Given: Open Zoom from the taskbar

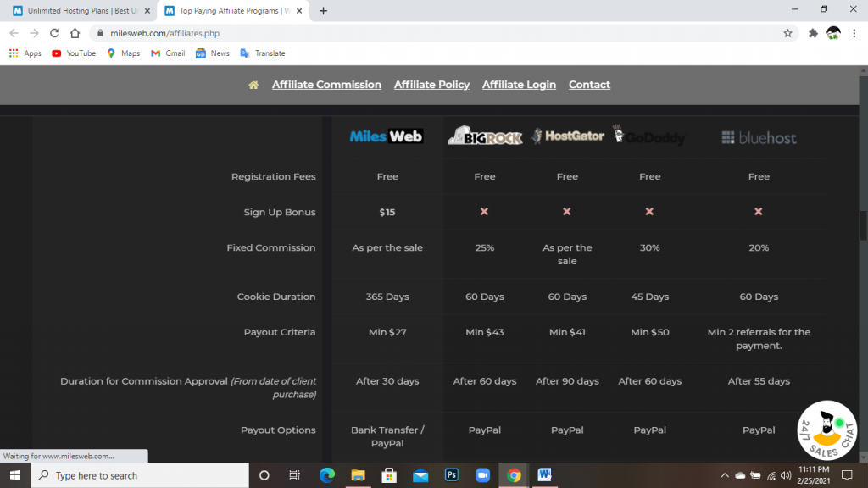Looking at the screenshot, I should [x=482, y=475].
